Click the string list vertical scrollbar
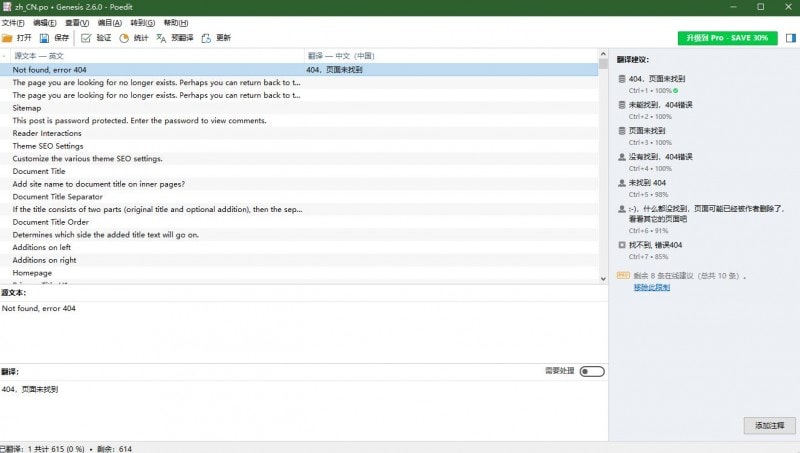Viewport: 800px width, 453px height. (x=603, y=170)
